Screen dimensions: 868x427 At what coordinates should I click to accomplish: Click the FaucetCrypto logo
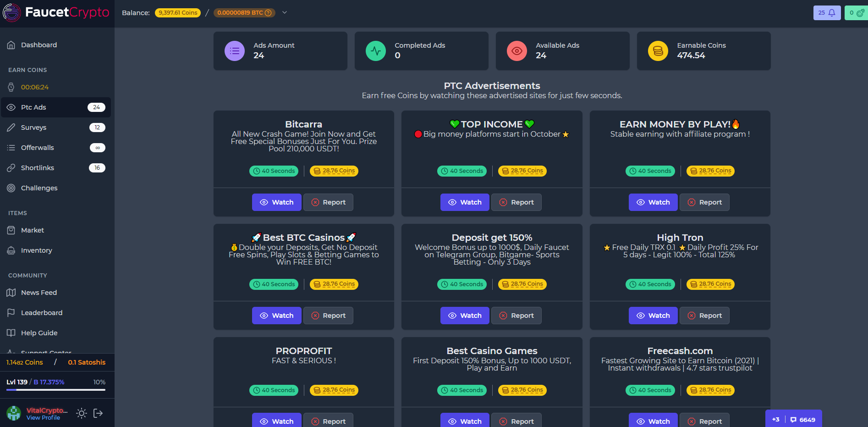point(56,12)
